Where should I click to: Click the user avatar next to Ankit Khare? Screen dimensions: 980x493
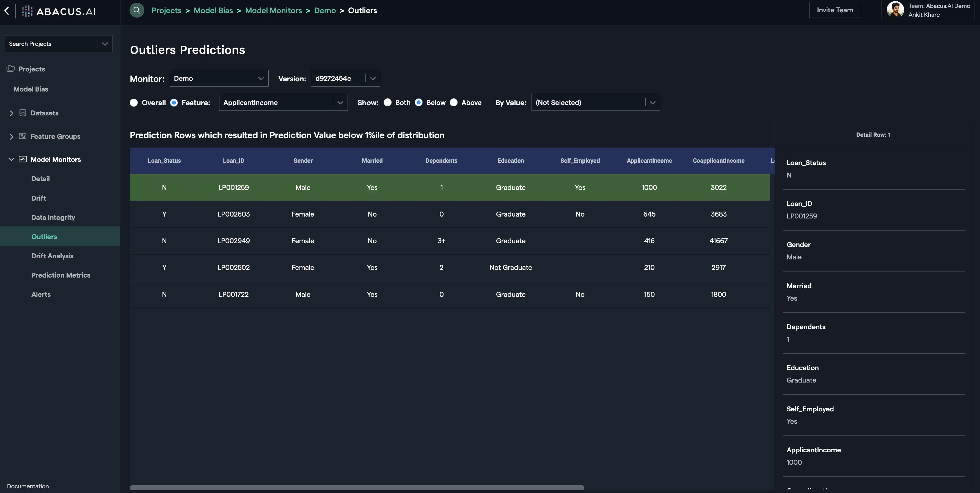[x=895, y=10]
